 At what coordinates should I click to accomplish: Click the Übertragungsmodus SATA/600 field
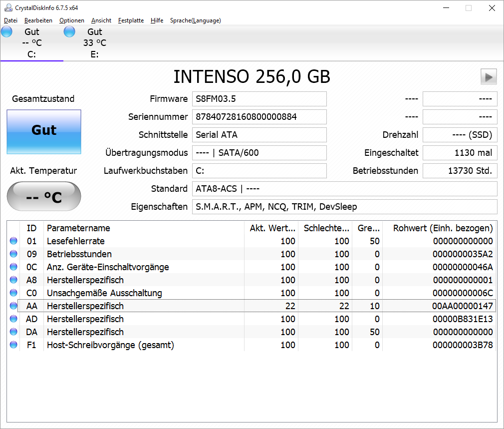point(259,153)
